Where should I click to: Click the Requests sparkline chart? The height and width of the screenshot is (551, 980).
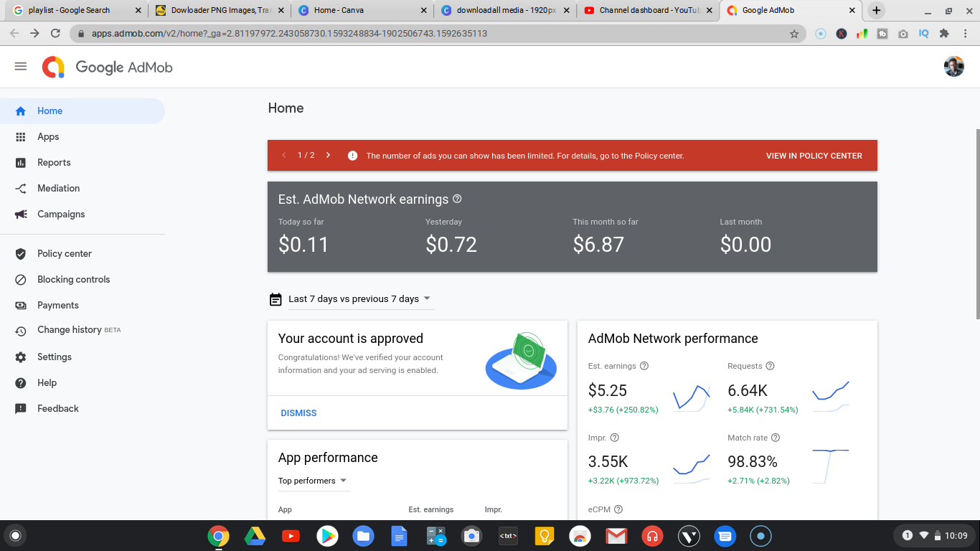[831, 397]
